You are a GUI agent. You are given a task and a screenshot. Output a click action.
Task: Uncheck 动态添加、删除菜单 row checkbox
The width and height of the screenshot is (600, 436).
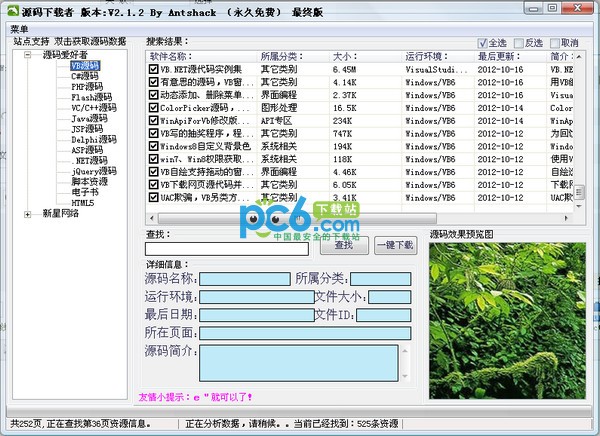click(153, 95)
